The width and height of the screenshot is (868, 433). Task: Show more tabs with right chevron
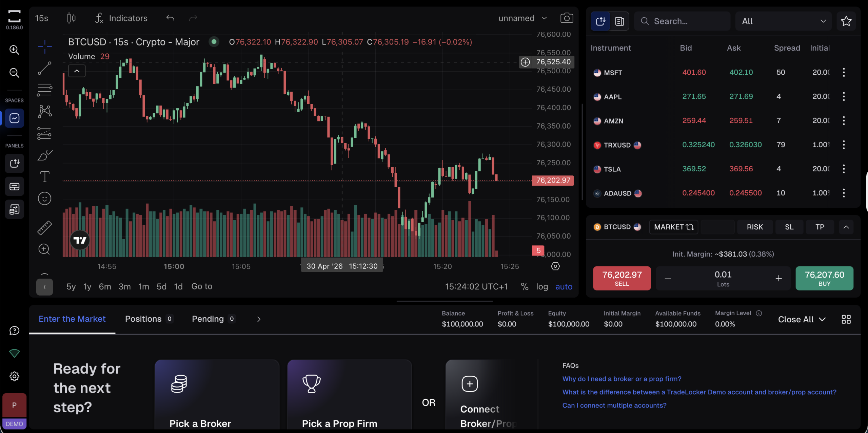pyautogui.click(x=259, y=319)
